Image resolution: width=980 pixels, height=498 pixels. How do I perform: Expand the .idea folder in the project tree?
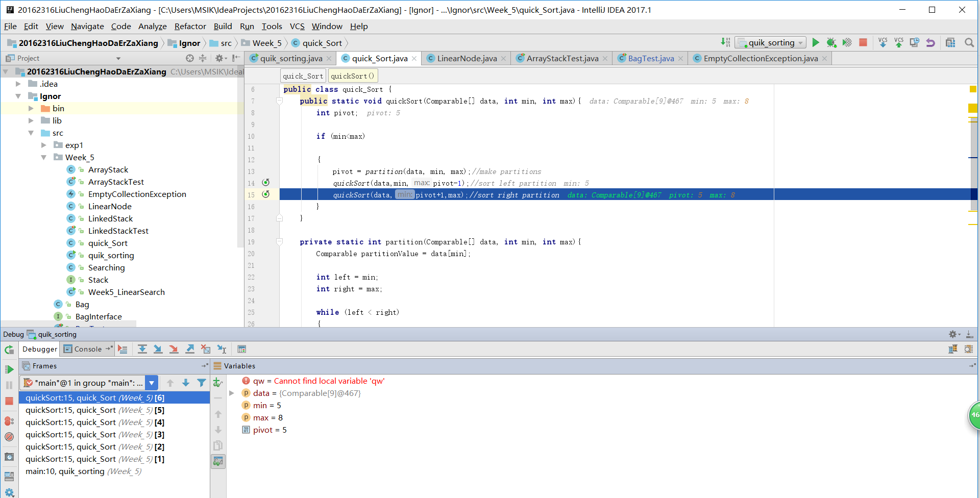(18, 84)
